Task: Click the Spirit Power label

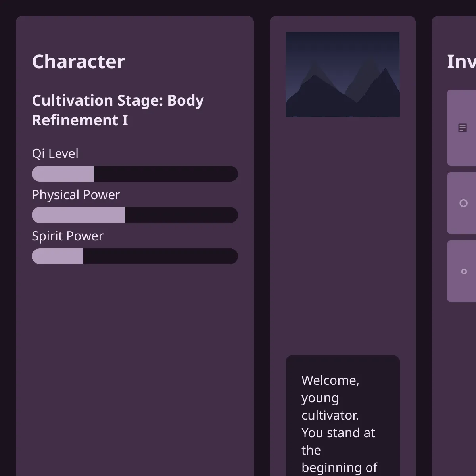Action: [x=67, y=236]
